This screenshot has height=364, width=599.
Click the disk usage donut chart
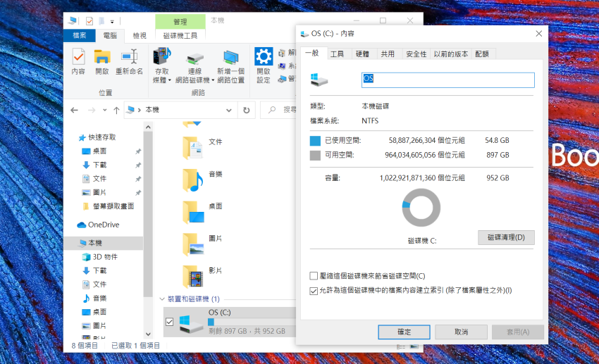(421, 208)
